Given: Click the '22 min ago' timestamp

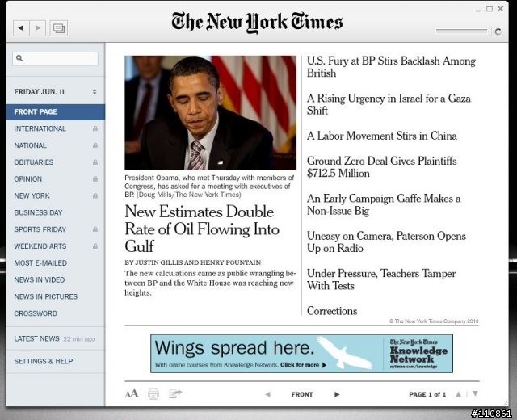Looking at the screenshot, I should 79,339.
